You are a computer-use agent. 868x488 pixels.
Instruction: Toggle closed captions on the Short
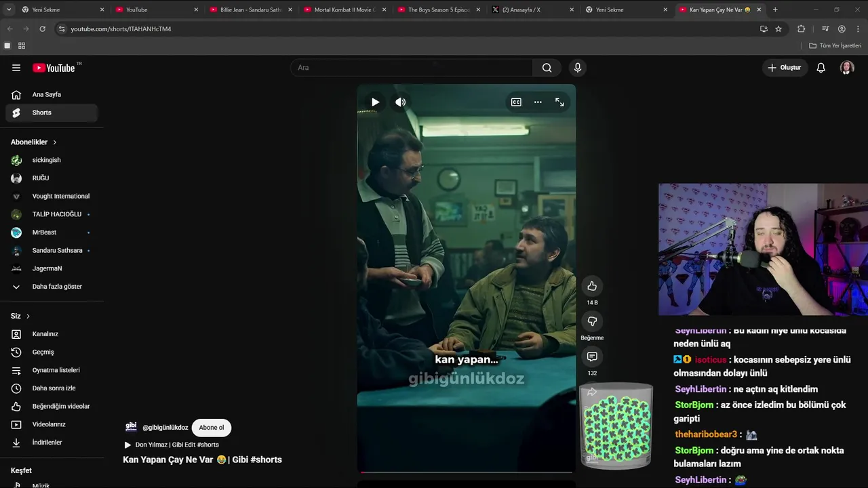tap(516, 102)
